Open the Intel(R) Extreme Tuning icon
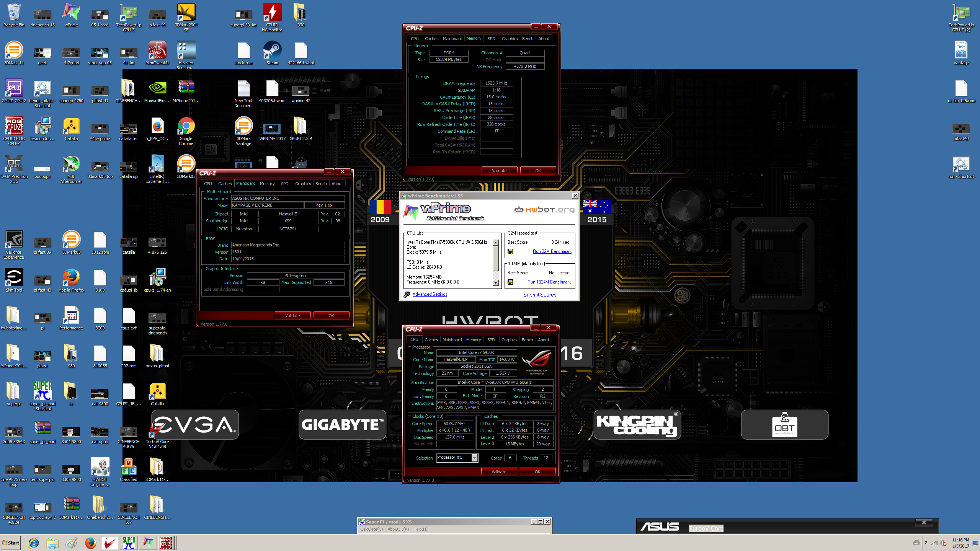 point(157,169)
